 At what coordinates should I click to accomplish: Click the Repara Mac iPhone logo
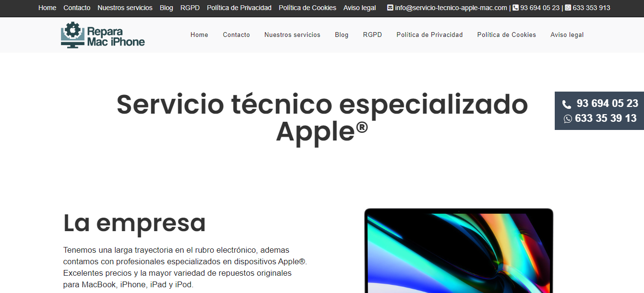103,35
